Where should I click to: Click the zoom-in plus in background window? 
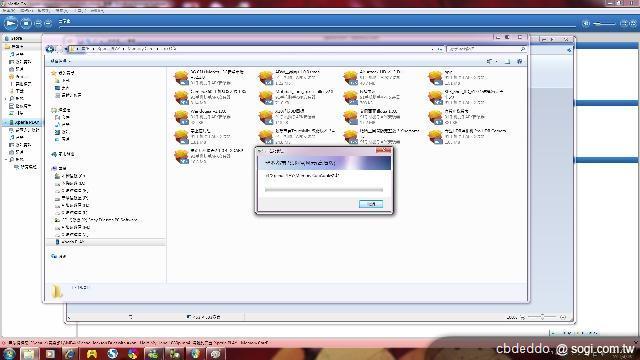(562, 317)
